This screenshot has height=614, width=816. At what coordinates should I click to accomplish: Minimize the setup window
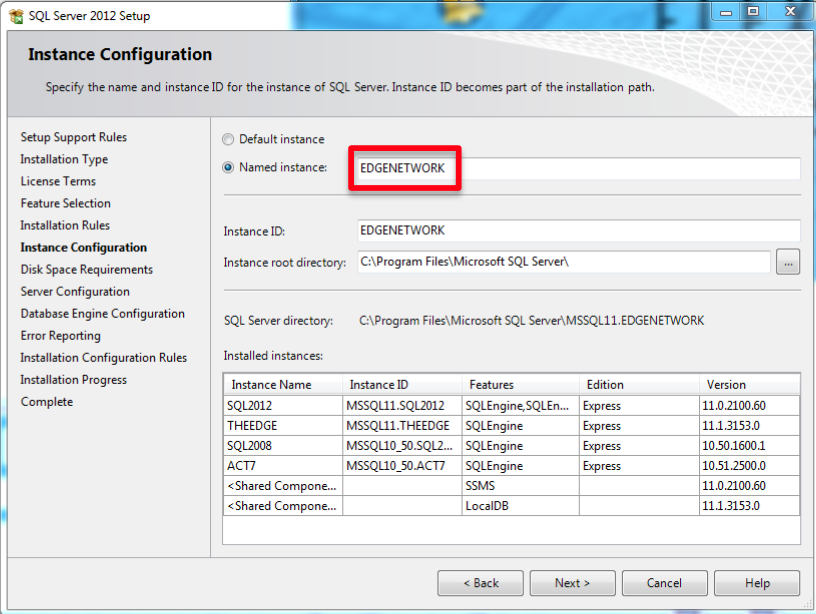tap(726, 11)
